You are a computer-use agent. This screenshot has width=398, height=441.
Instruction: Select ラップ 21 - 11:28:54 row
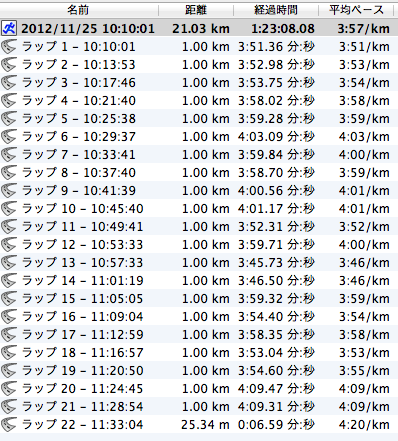pyautogui.click(x=199, y=407)
